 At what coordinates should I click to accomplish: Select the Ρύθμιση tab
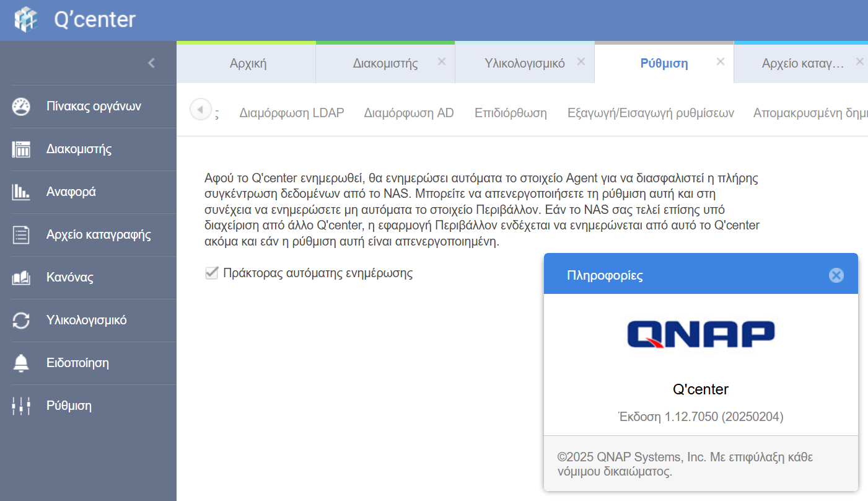click(x=664, y=63)
